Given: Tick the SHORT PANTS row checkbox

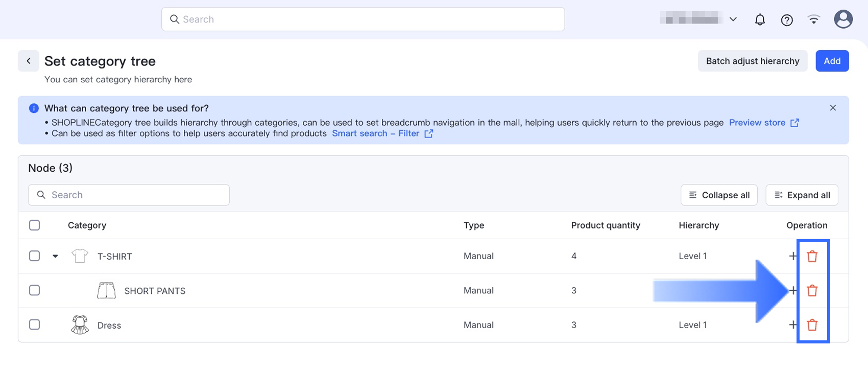Looking at the screenshot, I should (35, 290).
